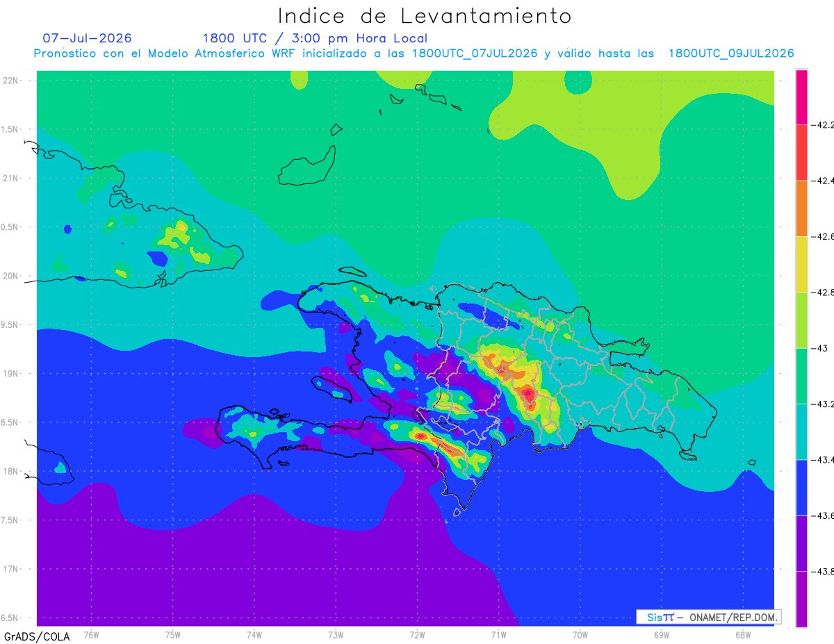The height and width of the screenshot is (644, 834).
Task: Click the "-43" colorbar label
Action: 820,348
